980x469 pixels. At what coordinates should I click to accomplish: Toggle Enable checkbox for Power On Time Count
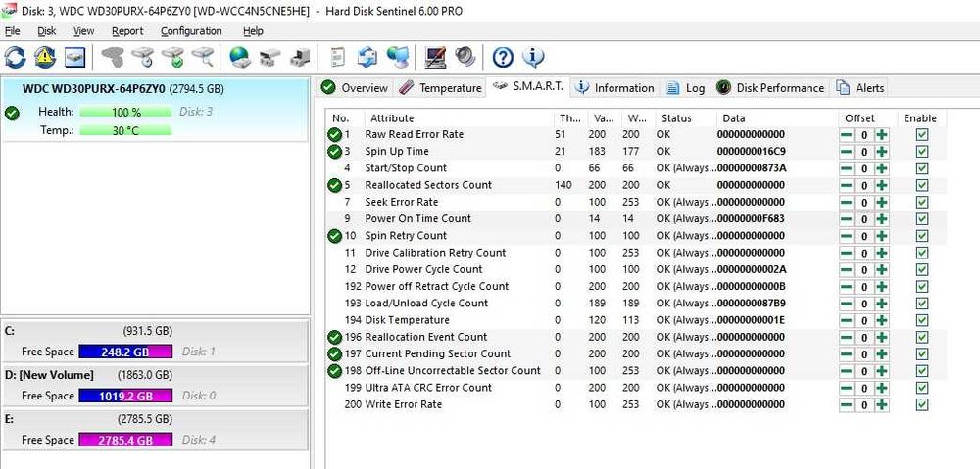pos(922,219)
